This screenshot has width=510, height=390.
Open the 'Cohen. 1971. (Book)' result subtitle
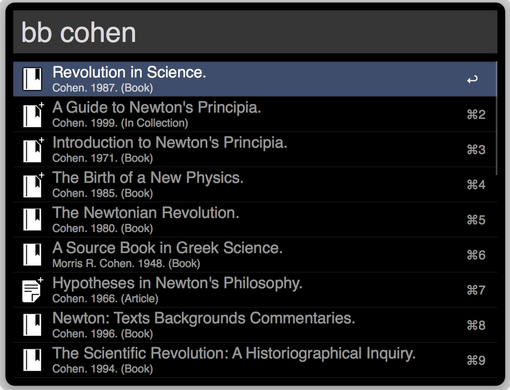coord(103,158)
